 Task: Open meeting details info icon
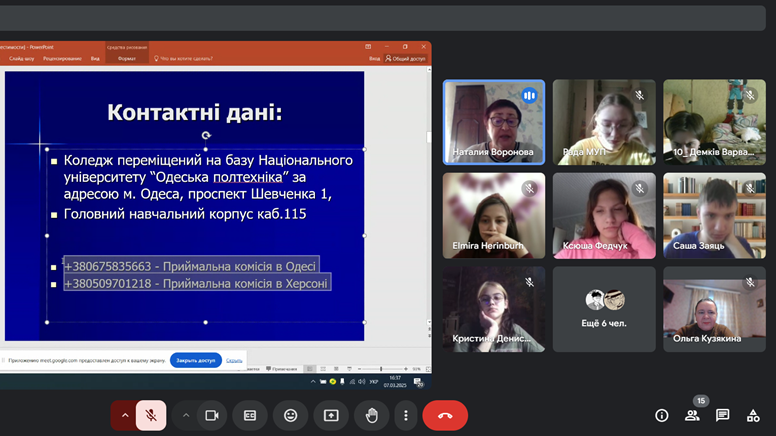[662, 416]
